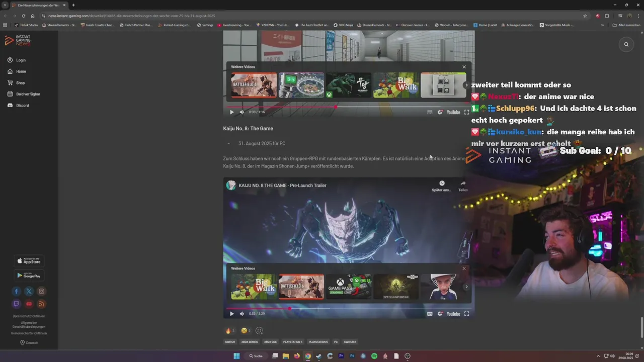Click YouTube logo on Kaiju No. 8 trailer

point(453,314)
